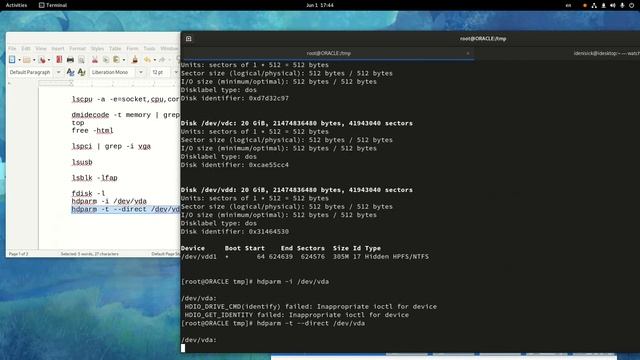Click the Liberation Mono font name field

pos(113,72)
